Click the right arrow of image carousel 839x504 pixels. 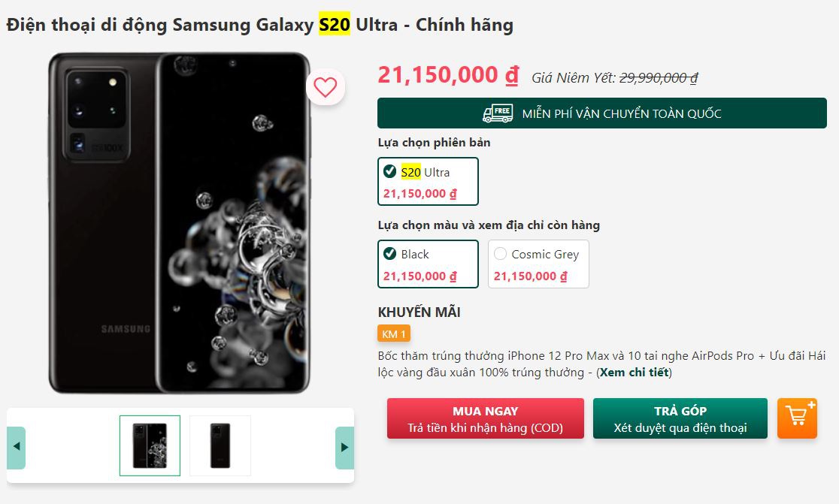pos(344,445)
